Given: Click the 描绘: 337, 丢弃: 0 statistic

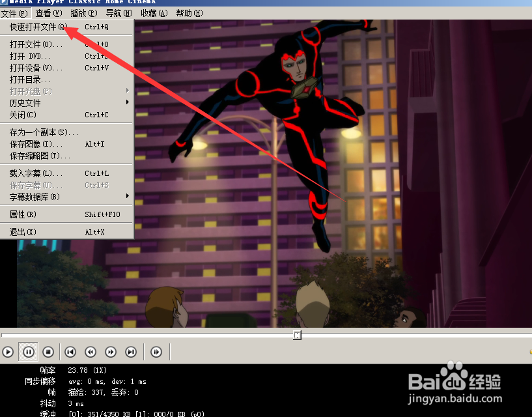Looking at the screenshot, I should click(x=103, y=392).
